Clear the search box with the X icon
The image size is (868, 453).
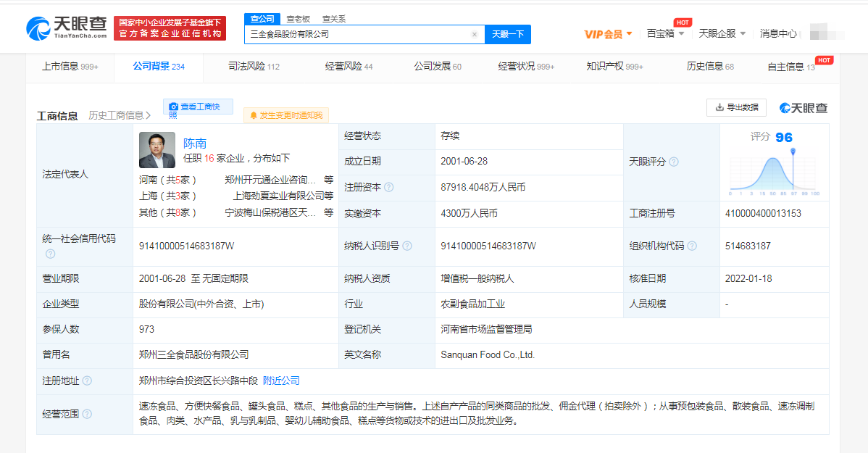(475, 34)
